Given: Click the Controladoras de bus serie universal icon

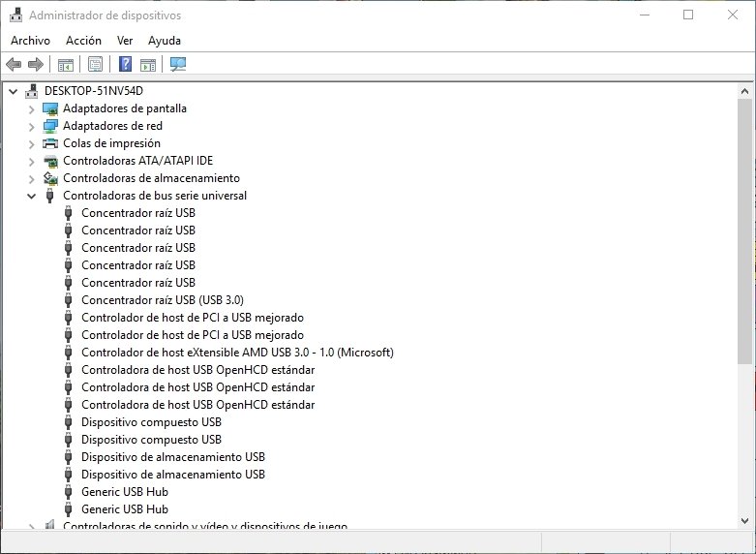Looking at the screenshot, I should pyautogui.click(x=49, y=196).
